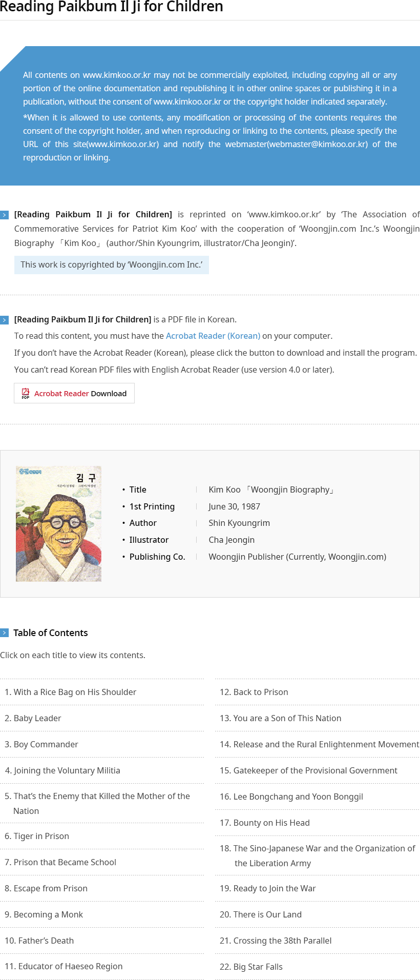
Task: Open chapter 11 Educator of Haeseo Region
Action: [x=64, y=966]
